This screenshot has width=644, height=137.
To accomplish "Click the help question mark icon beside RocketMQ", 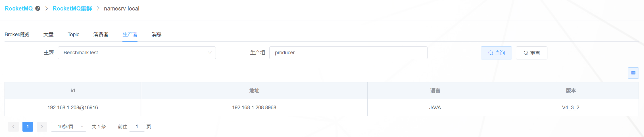I will tap(38, 8).
